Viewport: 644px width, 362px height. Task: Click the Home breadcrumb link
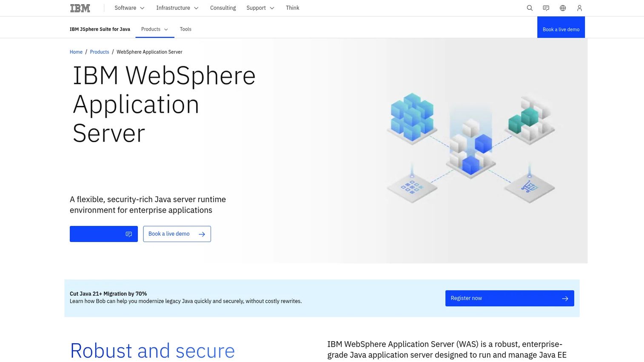[76, 52]
